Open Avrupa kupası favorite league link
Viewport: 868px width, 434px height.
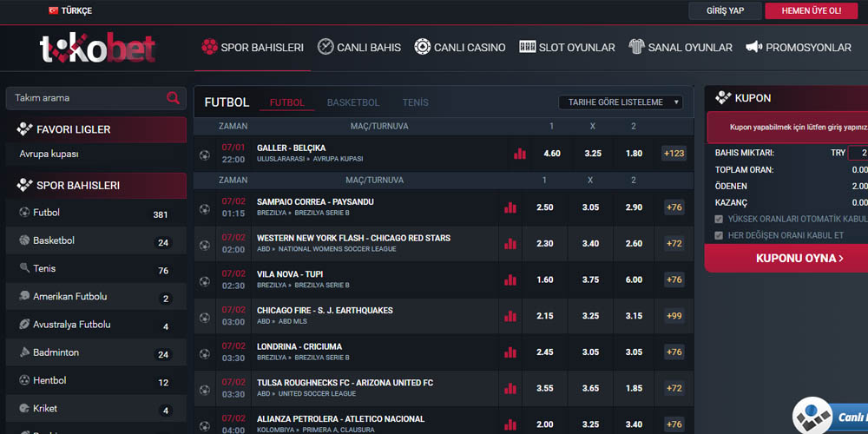tap(49, 154)
